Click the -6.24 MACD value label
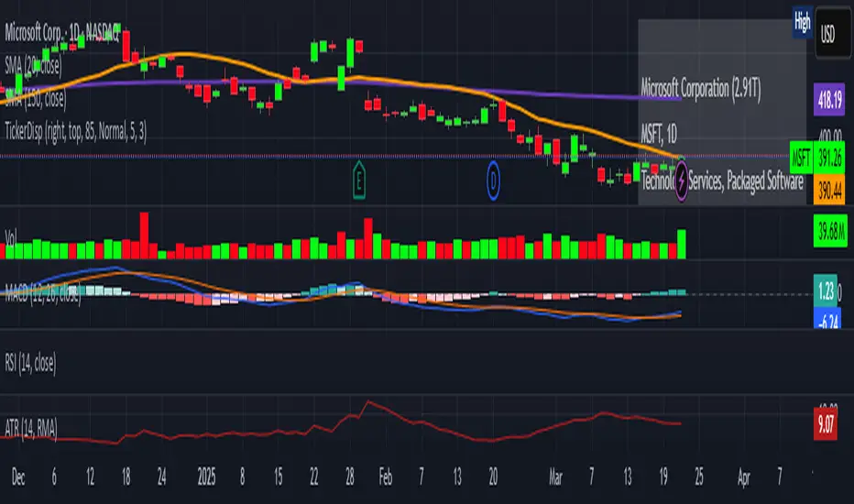This screenshot has width=854, height=504. point(827,319)
